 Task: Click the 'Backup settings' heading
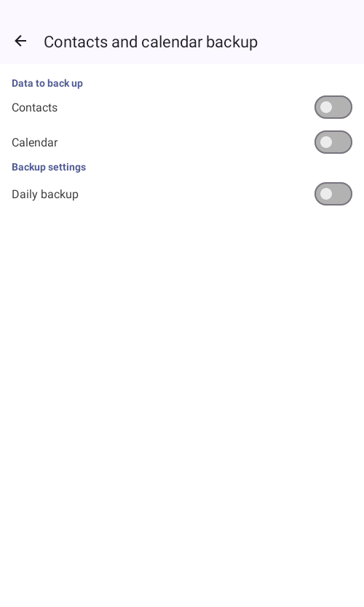tap(49, 167)
